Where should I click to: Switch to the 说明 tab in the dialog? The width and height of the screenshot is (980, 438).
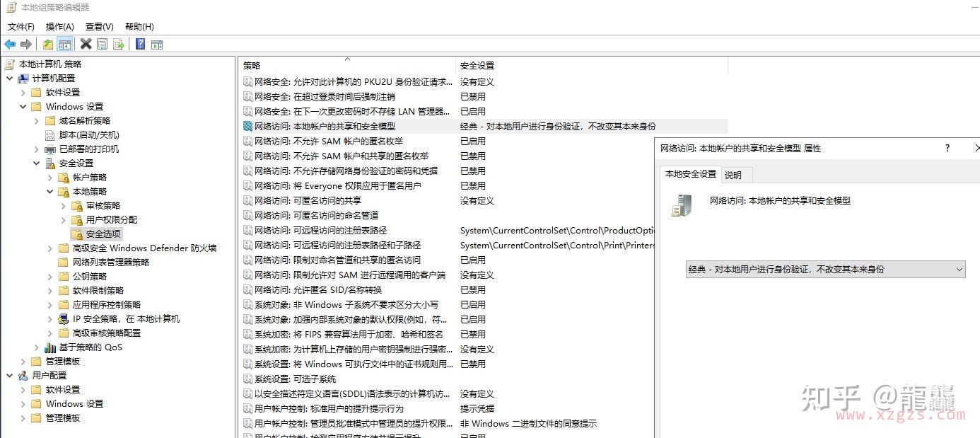(x=735, y=174)
